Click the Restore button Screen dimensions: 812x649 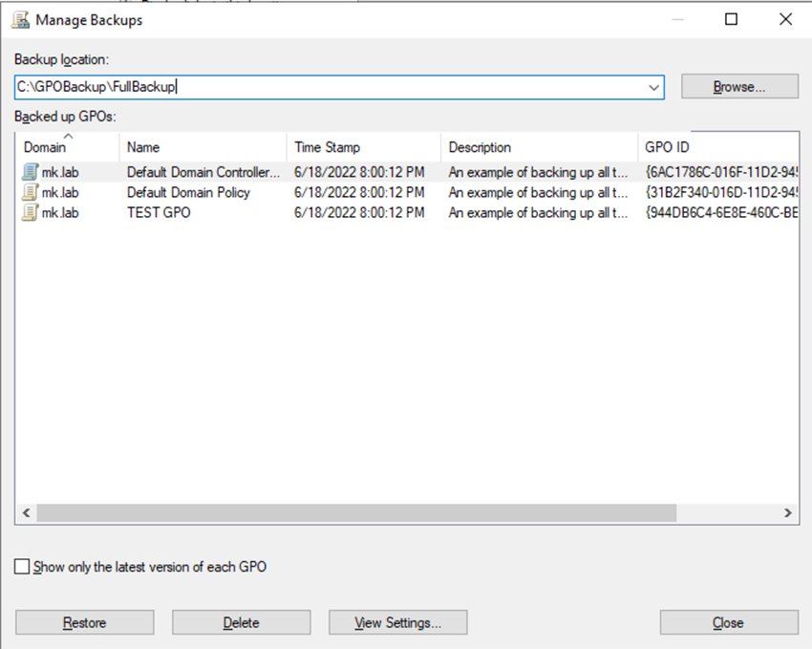83,621
